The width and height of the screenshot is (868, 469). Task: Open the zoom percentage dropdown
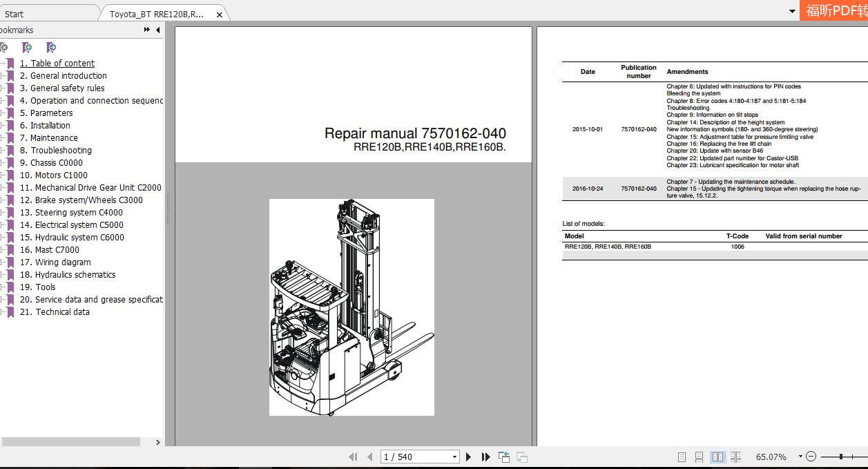tap(799, 456)
